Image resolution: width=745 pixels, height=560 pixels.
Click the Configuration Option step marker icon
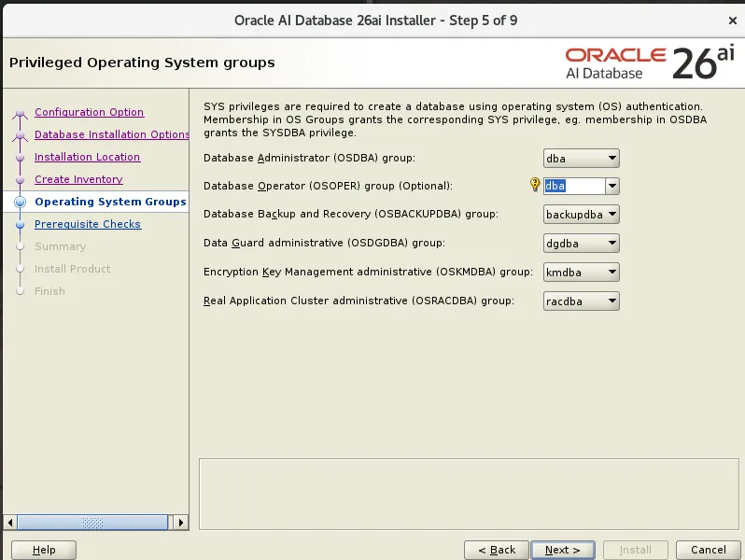pos(20,113)
